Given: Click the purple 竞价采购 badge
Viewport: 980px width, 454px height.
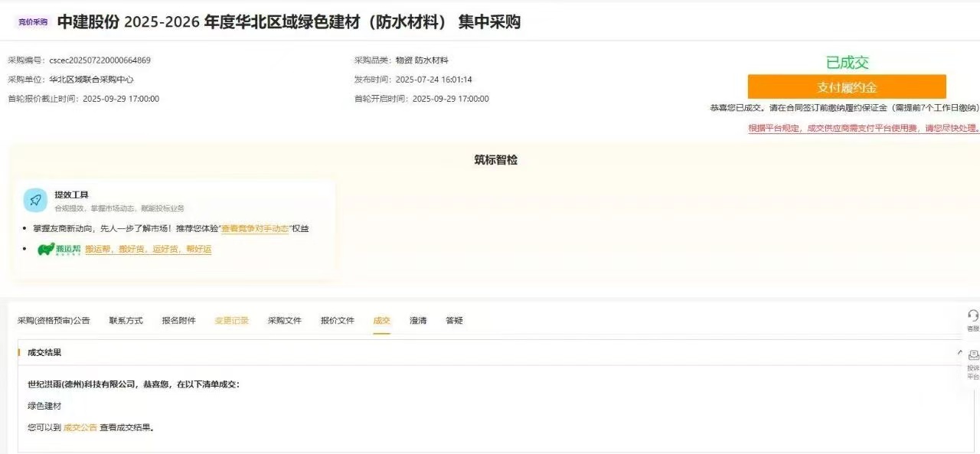Looking at the screenshot, I should pyautogui.click(x=33, y=22).
